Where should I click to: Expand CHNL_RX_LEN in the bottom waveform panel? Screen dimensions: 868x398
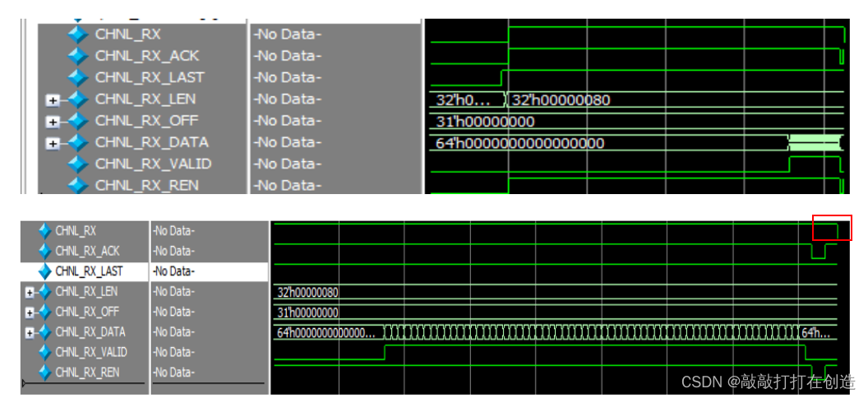[x=30, y=292]
